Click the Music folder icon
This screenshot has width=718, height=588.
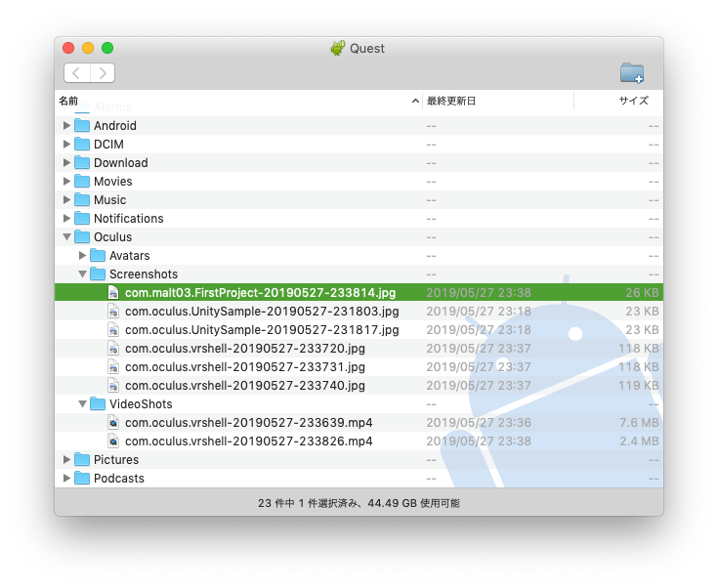pyautogui.click(x=82, y=199)
